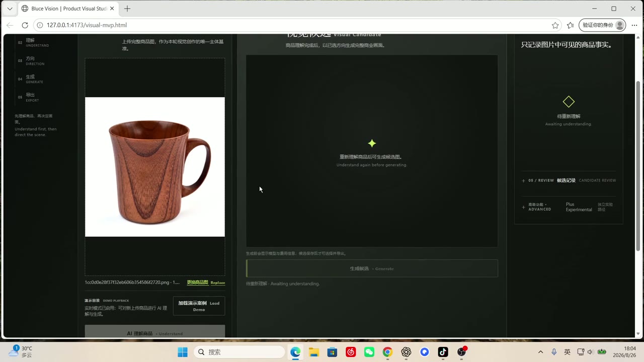Show hidden system tray icons chevron

(540, 352)
